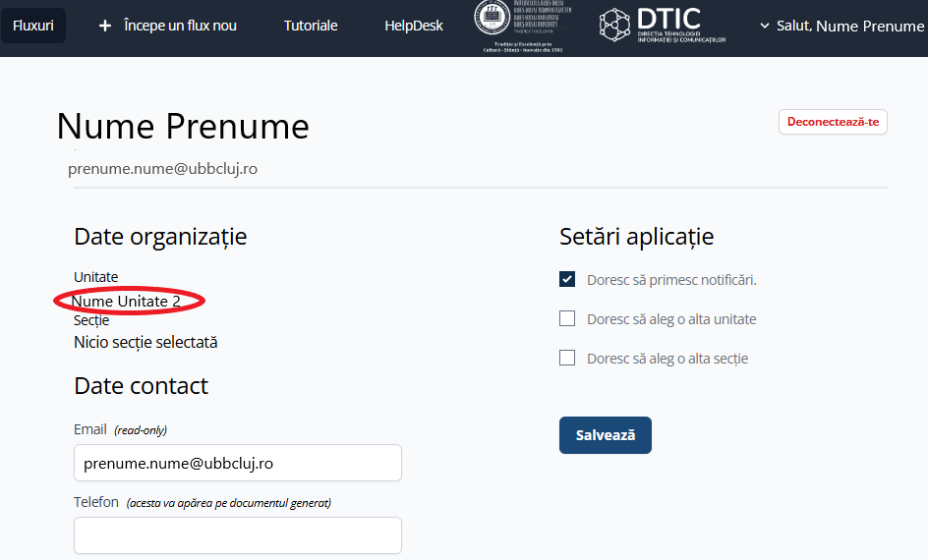Go to the Tutoriale menu item
The image size is (928, 560).
311,26
